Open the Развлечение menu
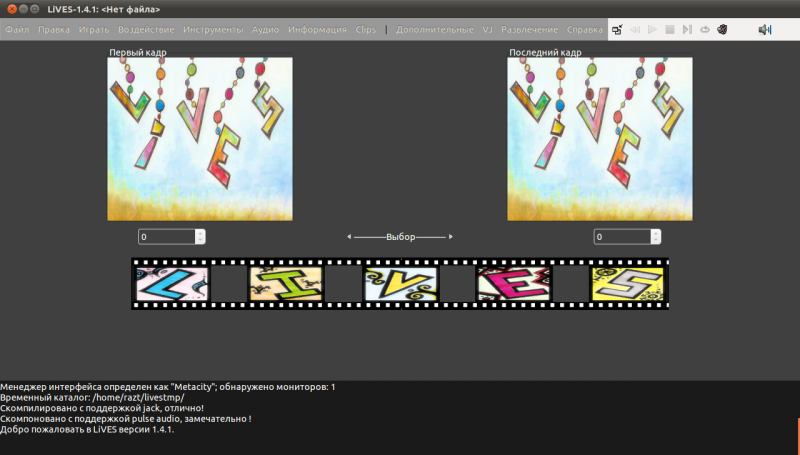The image size is (800, 455). [529, 30]
